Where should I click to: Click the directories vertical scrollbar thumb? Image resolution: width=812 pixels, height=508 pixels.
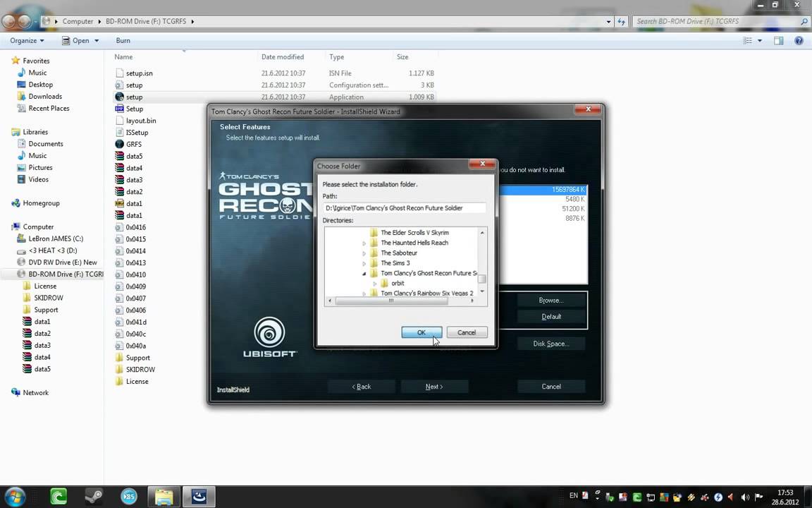click(481, 279)
